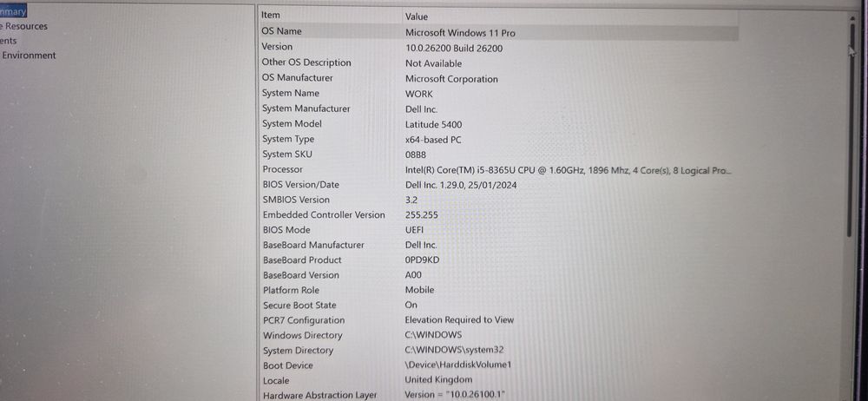This screenshot has height=401, width=868.
Task: Select the System Name row label
Action: [290, 93]
